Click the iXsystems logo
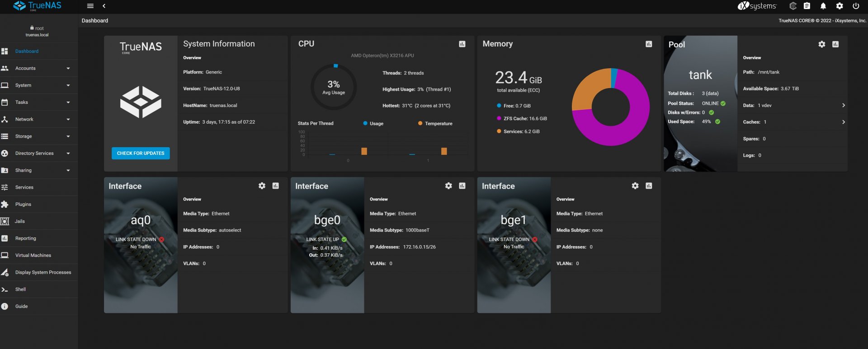This screenshot has width=868, height=349. point(757,6)
